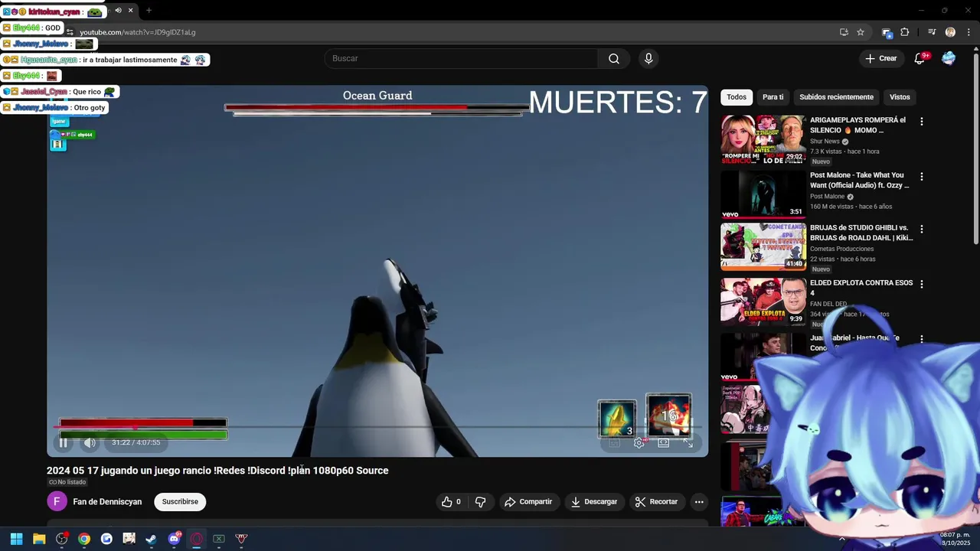Click install app icon in address bar
Viewport: 980px width, 551px height.
[x=844, y=32]
